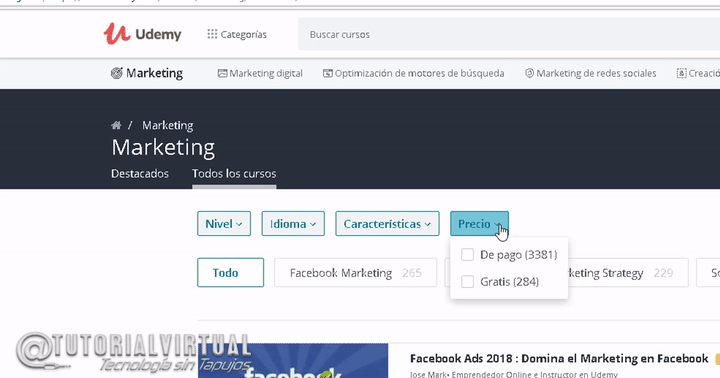Click the Marketing subnav heading
This screenshot has height=378, width=720.
point(154,73)
